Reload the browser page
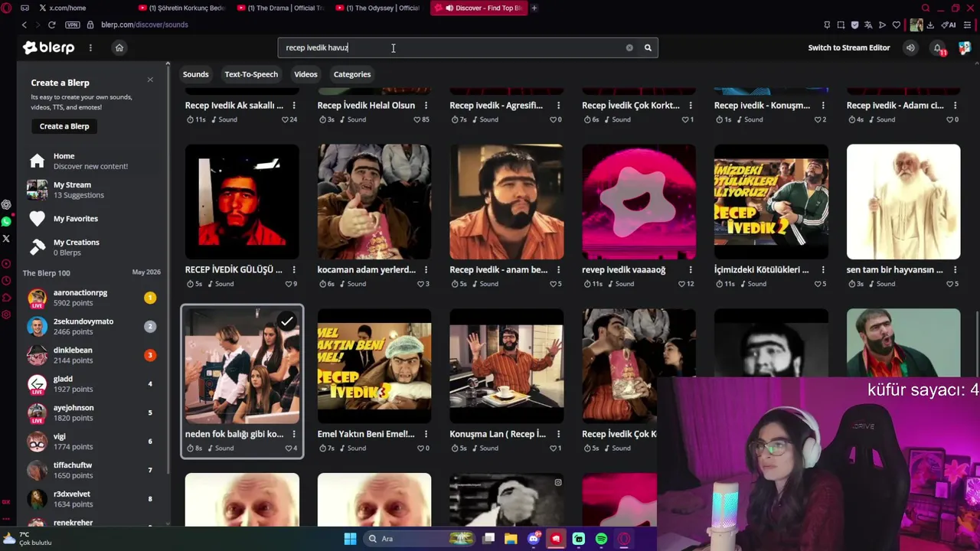Screen dimensions: 980x551 pyautogui.click(x=51, y=24)
